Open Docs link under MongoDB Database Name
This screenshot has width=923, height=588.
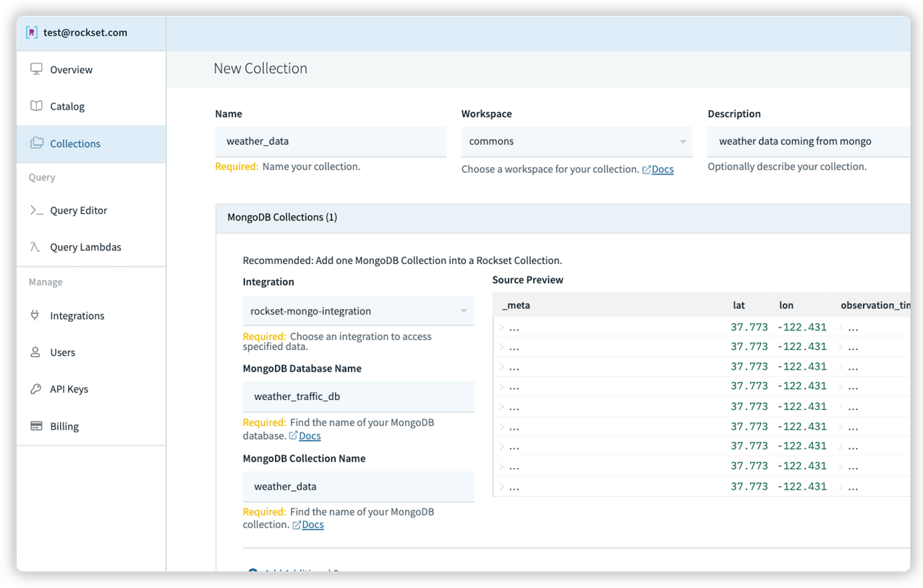[x=309, y=436]
